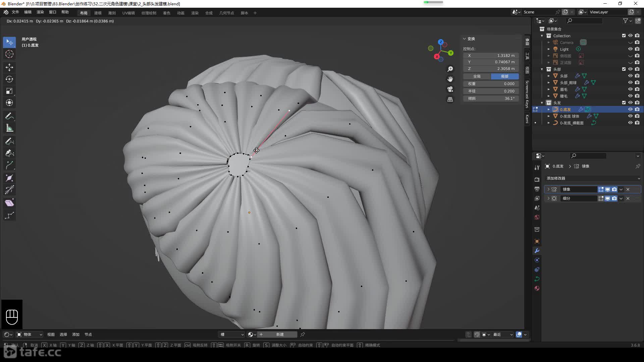Remove the 镜像 modifier with X
The image size is (644, 362).
pos(628,189)
